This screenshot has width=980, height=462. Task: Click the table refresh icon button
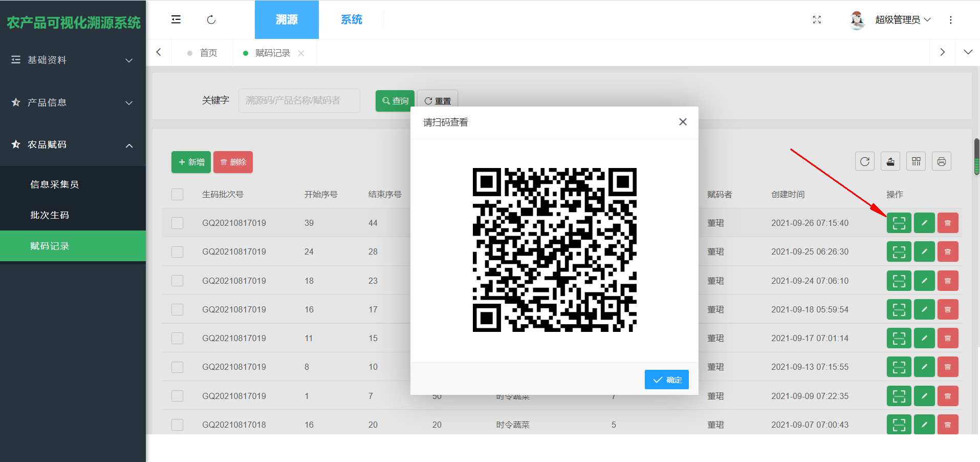click(865, 162)
